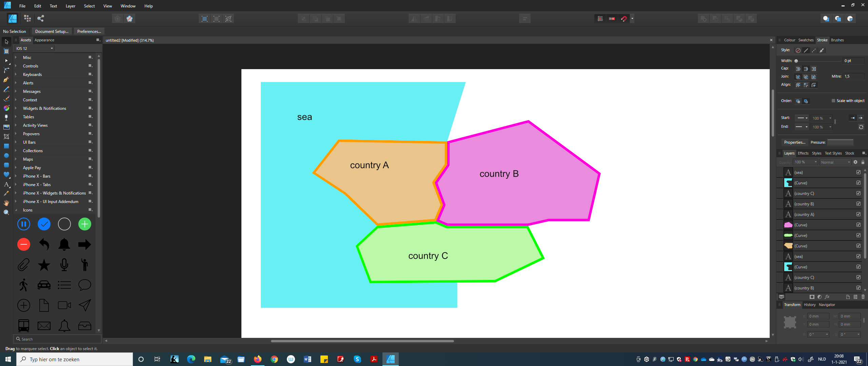
Task: Toggle visibility of country A layer
Action: (x=859, y=214)
